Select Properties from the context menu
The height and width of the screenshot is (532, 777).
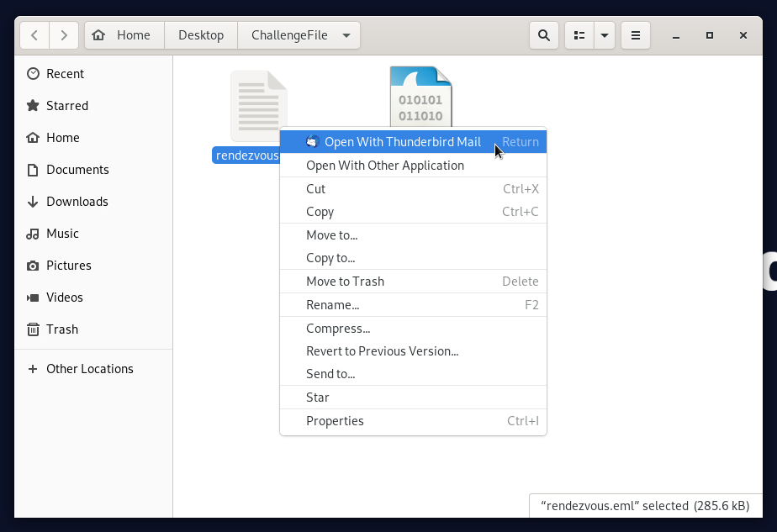335,421
